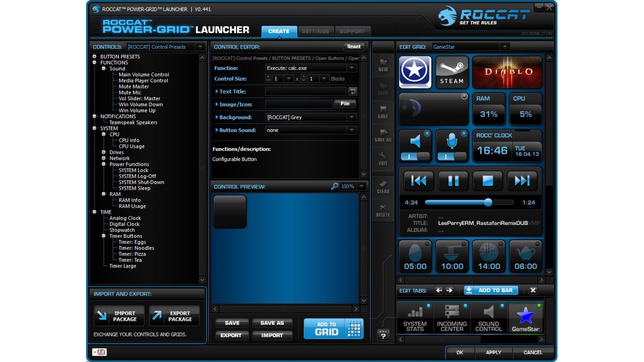Click the NEW grid icon
Viewport: 644px width, 362px height.
(x=383, y=65)
